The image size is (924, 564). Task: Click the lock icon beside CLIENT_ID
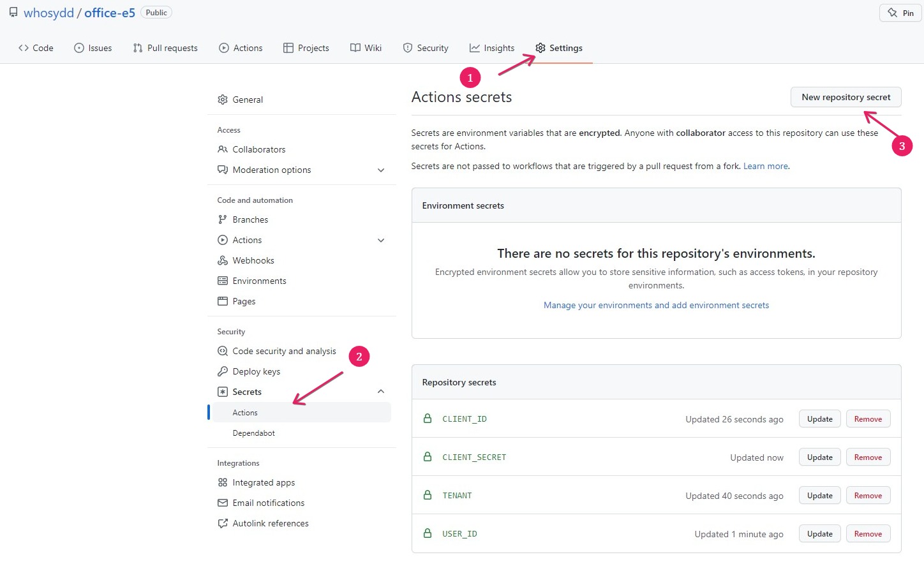(428, 419)
